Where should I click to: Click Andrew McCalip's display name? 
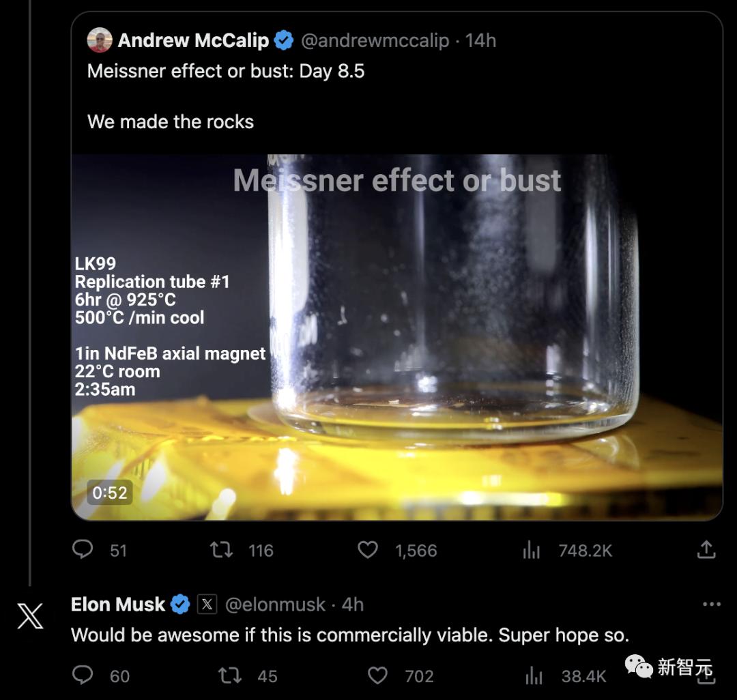tap(193, 40)
